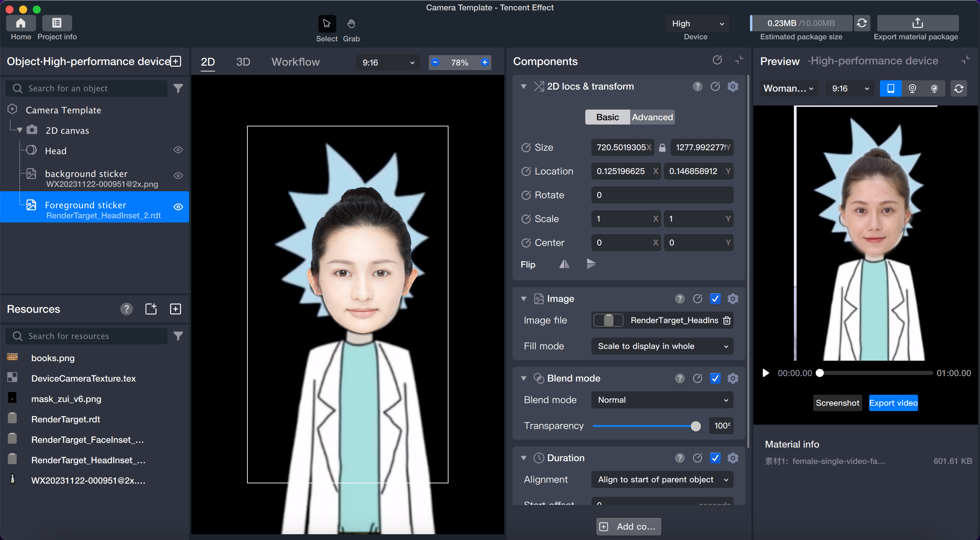The height and width of the screenshot is (540, 980).
Task: Click the flip vertical icon
Action: point(590,263)
